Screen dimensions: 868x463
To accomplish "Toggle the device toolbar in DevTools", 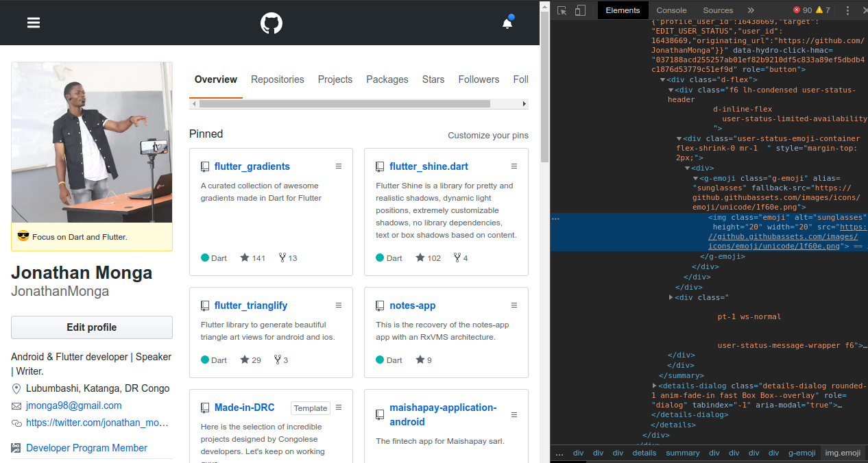I will [x=580, y=10].
